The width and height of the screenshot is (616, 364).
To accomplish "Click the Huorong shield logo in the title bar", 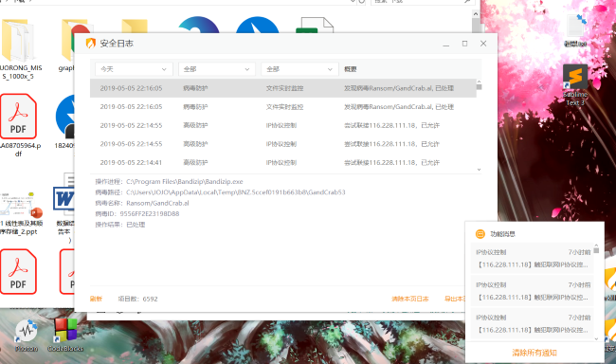I will coord(91,43).
